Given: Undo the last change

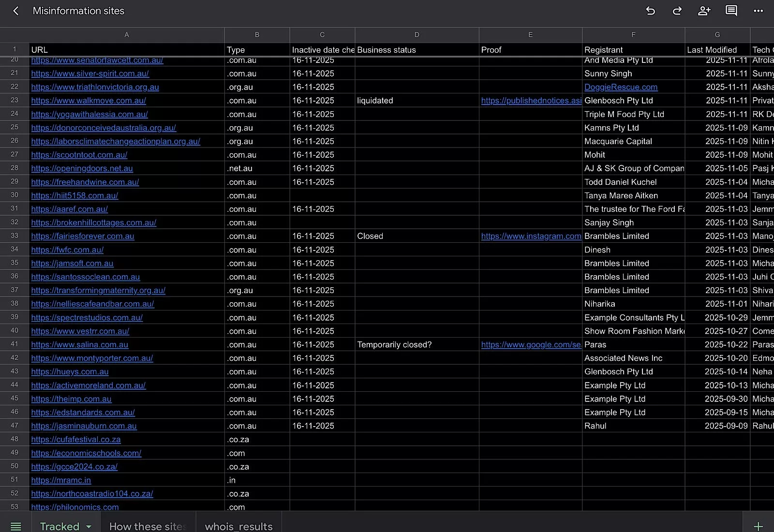Looking at the screenshot, I should pyautogui.click(x=650, y=11).
